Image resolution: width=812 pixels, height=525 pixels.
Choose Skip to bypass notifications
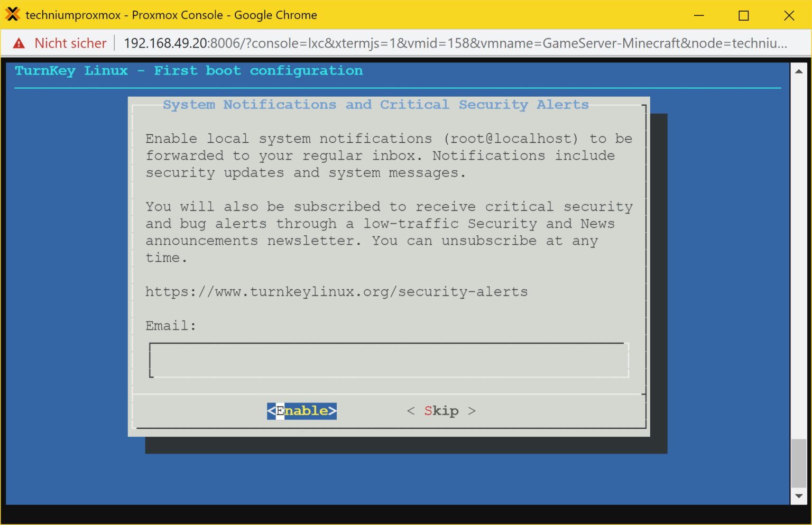pyautogui.click(x=441, y=411)
